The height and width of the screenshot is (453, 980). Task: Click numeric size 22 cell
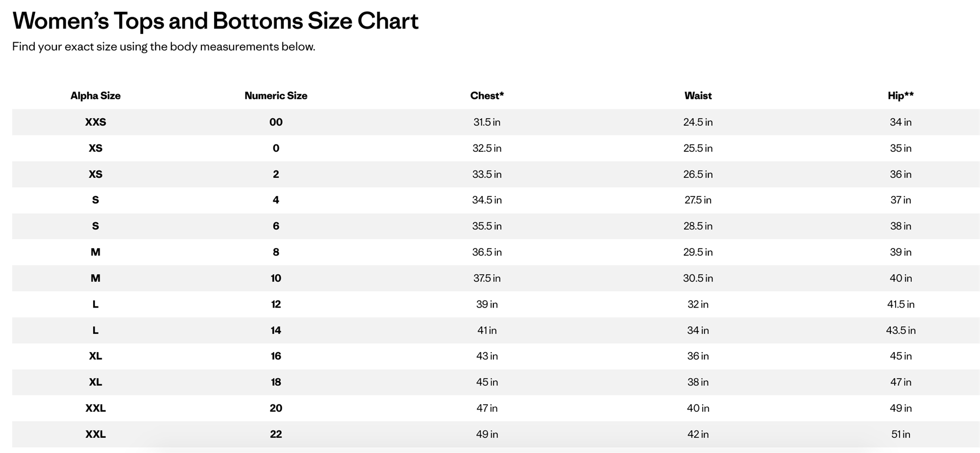pyautogui.click(x=276, y=434)
